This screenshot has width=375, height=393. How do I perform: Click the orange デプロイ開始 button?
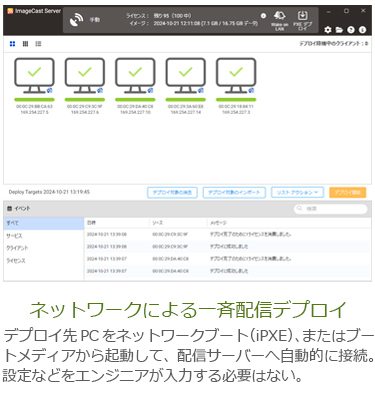pyautogui.click(x=348, y=192)
